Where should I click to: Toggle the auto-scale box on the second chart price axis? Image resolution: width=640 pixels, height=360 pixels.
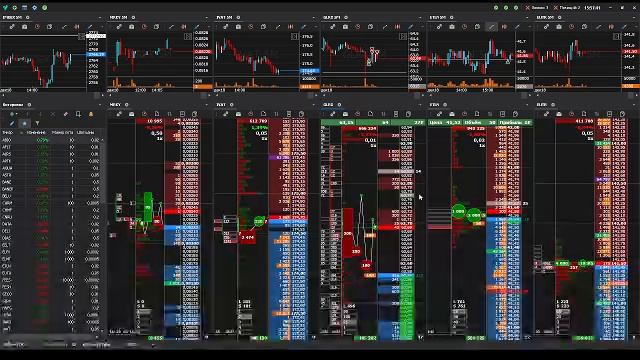point(188,37)
